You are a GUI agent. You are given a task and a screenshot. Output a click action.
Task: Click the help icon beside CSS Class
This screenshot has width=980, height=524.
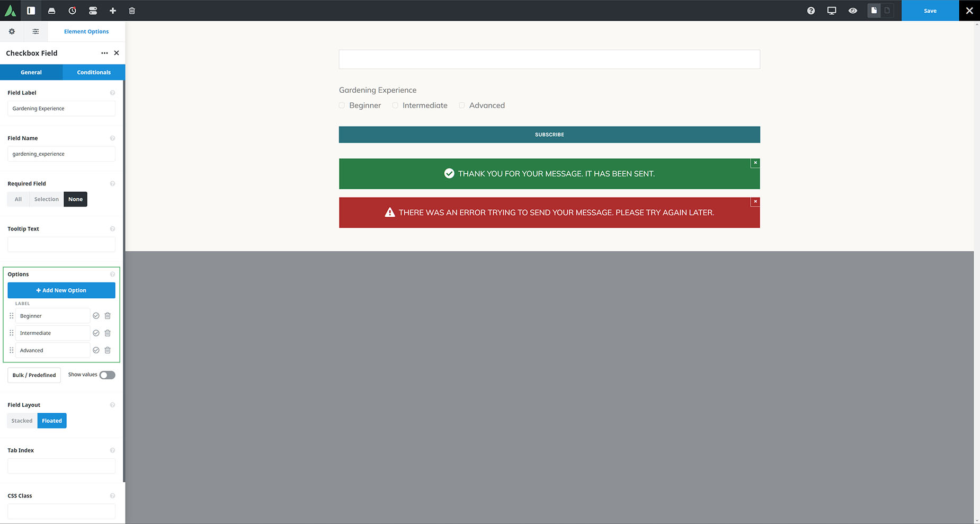point(112,496)
